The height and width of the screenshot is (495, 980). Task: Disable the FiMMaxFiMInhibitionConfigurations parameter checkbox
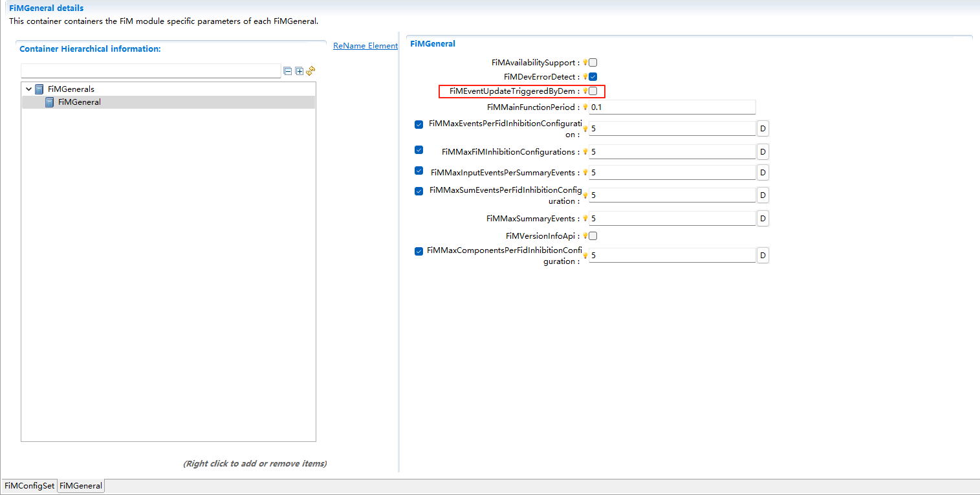coord(419,150)
